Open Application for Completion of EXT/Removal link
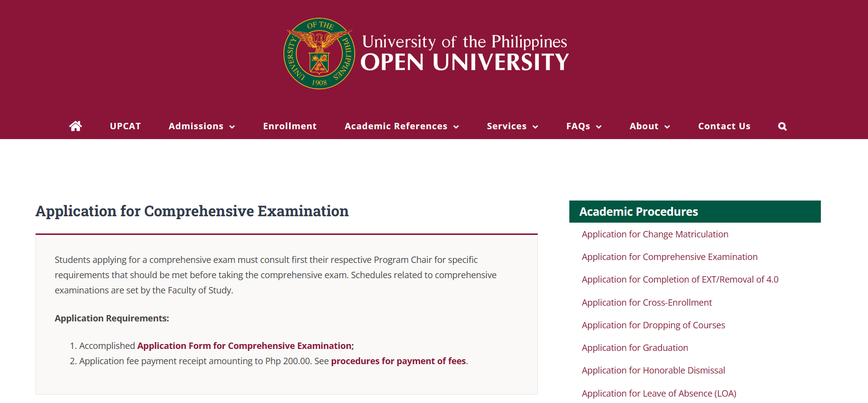 click(x=680, y=279)
